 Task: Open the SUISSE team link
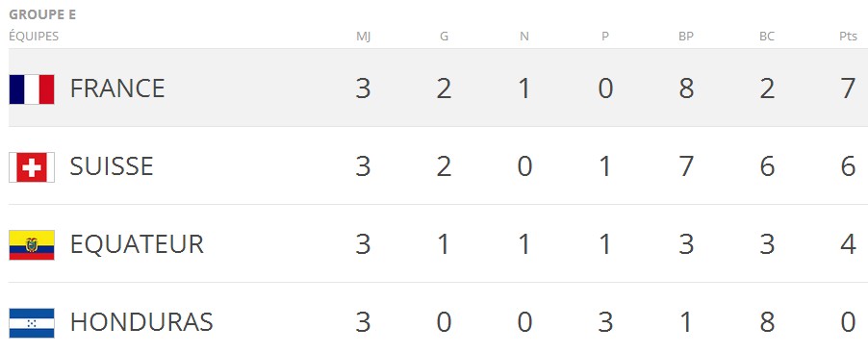click(x=112, y=166)
